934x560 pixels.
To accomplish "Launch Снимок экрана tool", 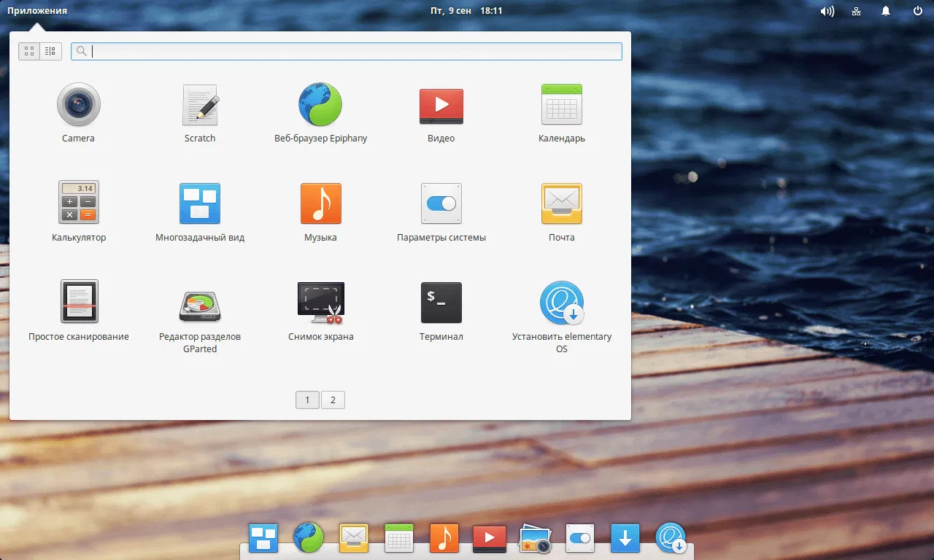I will click(320, 303).
